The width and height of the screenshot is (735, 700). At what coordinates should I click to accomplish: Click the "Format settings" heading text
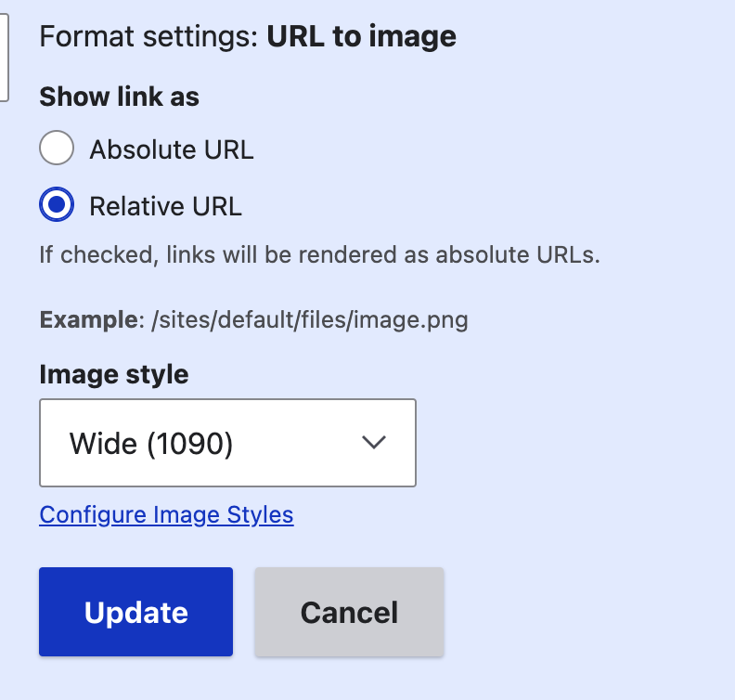click(x=149, y=36)
